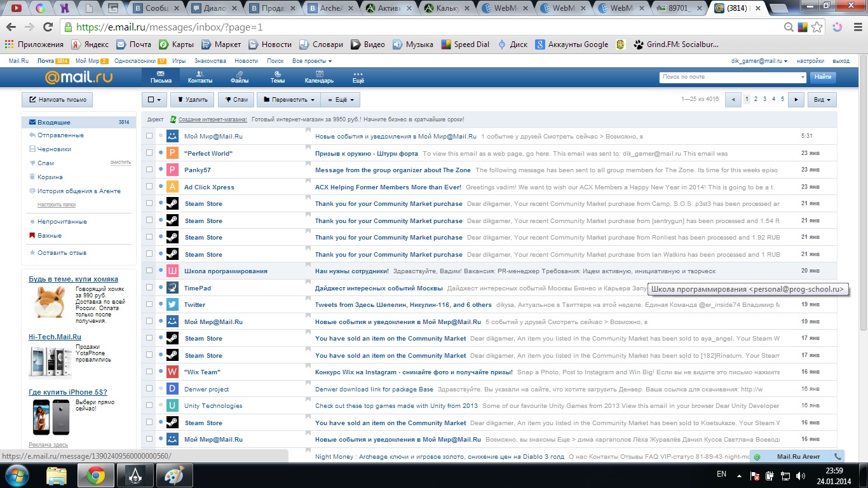The height and width of the screenshot is (488, 868).
Task: Click очистить link next to Спам
Action: tap(120, 163)
